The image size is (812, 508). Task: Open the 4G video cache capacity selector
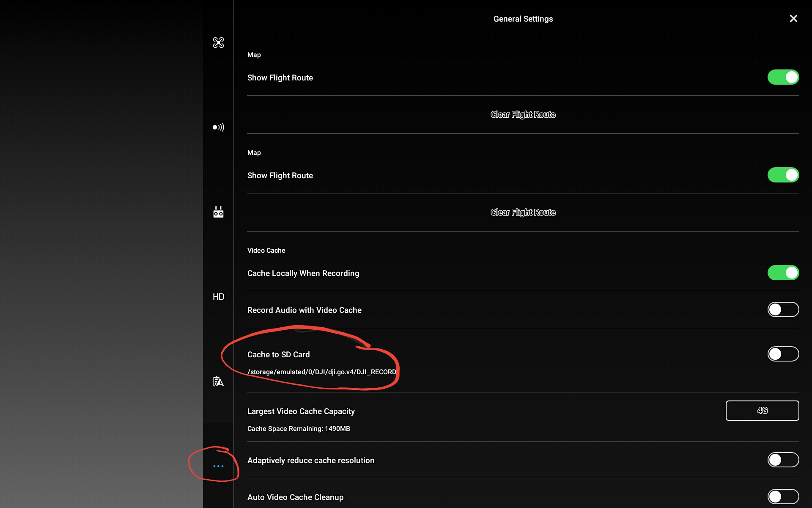(762, 411)
